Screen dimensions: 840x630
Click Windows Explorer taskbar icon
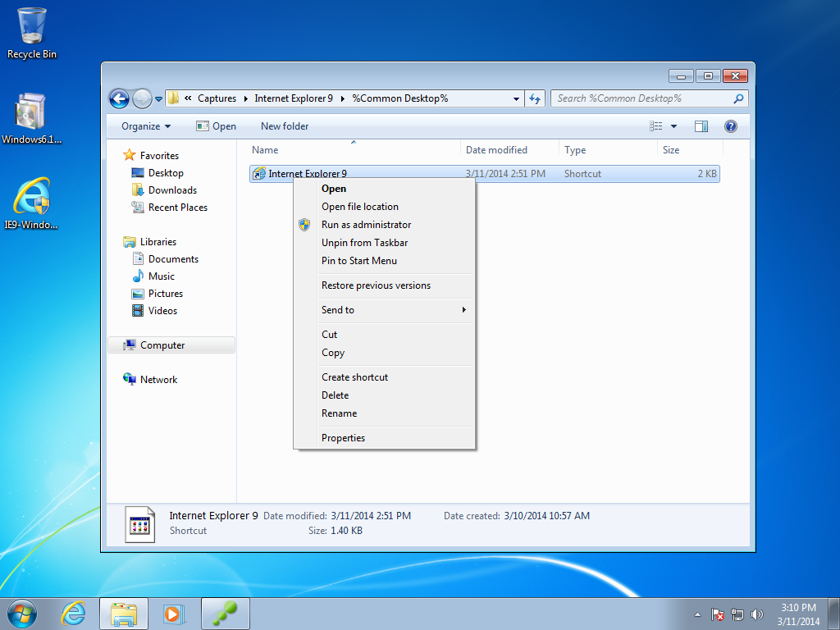point(124,614)
